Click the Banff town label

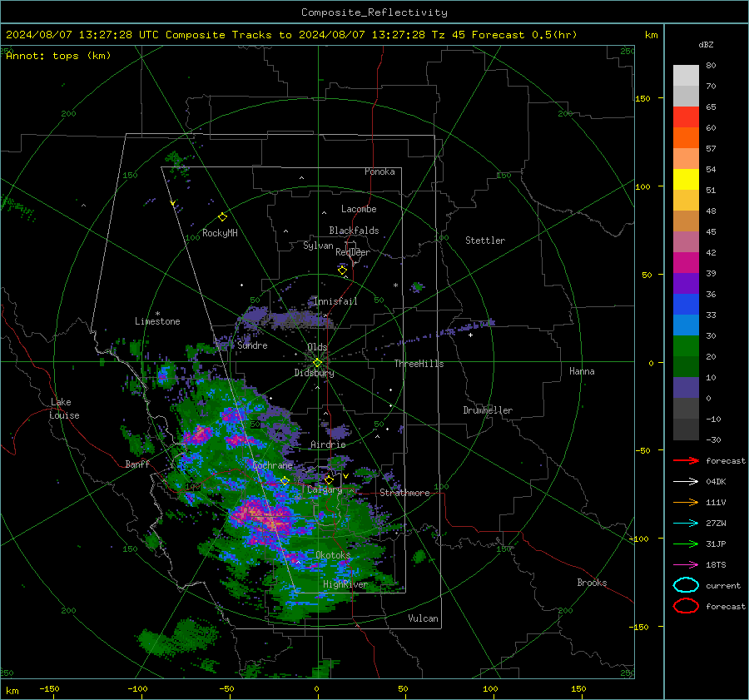137,464
